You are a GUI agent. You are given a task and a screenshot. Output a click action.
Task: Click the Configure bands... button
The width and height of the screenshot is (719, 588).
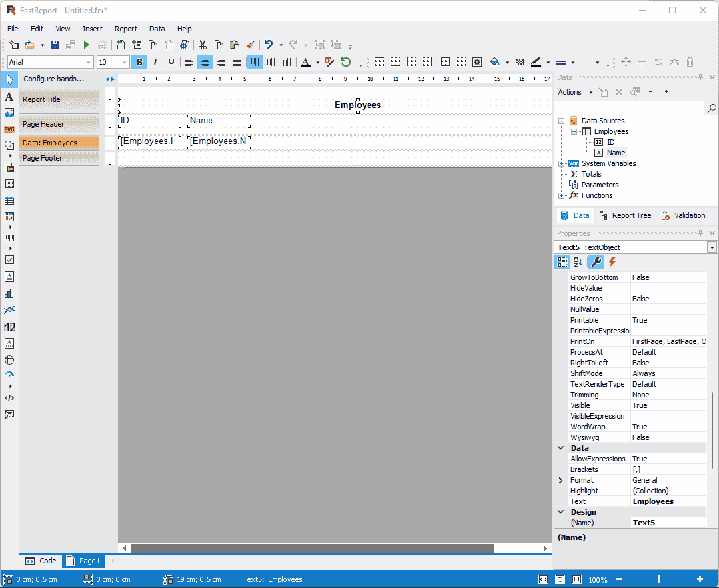(53, 79)
